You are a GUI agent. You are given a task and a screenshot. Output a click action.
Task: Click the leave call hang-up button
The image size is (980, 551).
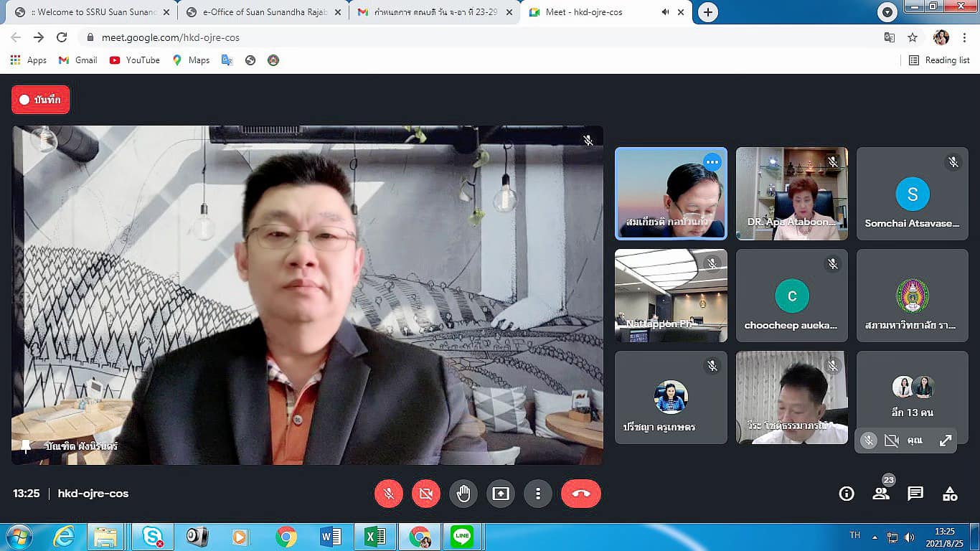tap(580, 494)
